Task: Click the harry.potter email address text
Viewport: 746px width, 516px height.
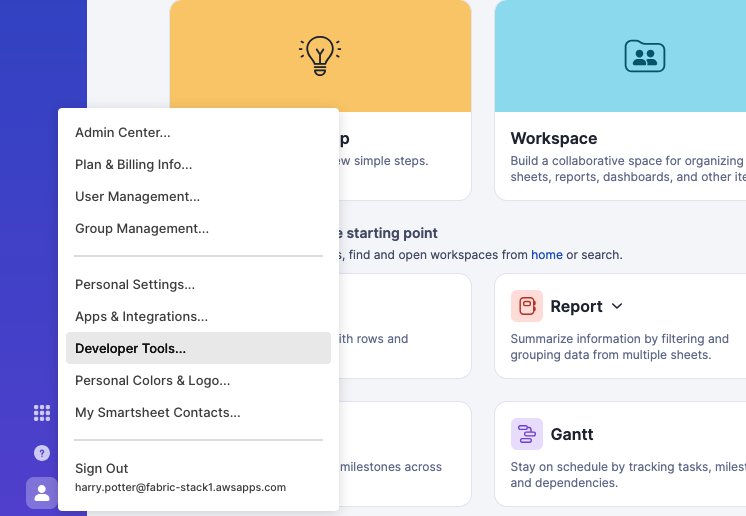Action: (180, 487)
